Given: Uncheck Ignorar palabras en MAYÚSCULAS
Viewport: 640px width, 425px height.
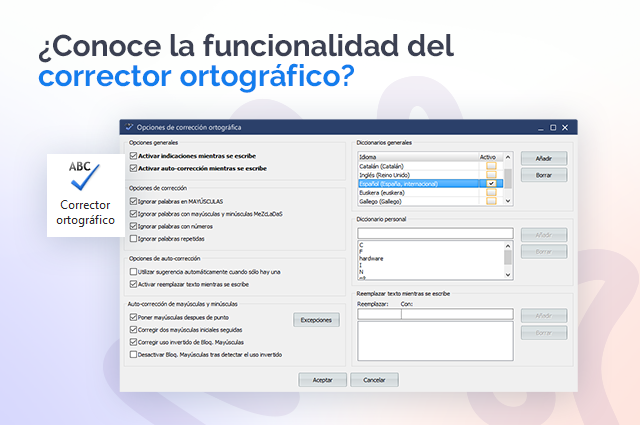Looking at the screenshot, I should point(134,201).
